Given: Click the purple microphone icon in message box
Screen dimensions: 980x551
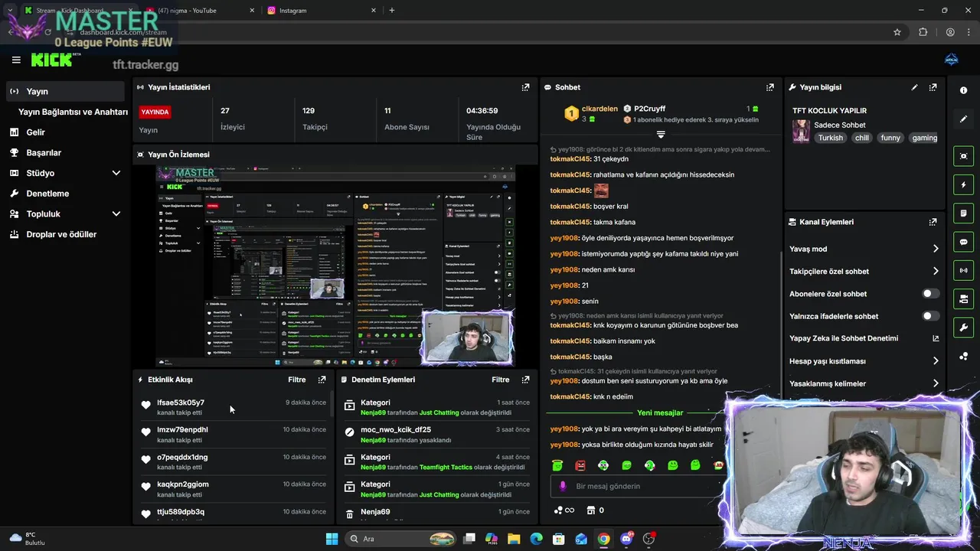Looking at the screenshot, I should [x=563, y=486].
